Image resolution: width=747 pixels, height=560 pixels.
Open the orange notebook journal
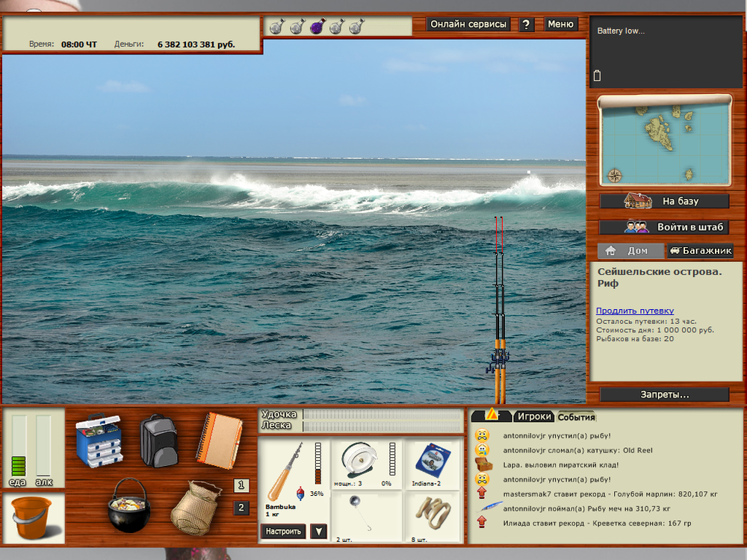220,440
